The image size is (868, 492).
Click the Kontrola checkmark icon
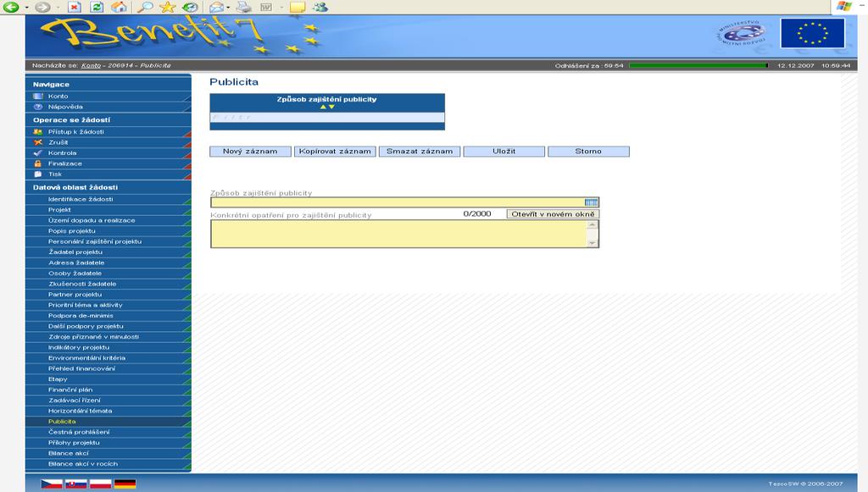tap(37, 153)
